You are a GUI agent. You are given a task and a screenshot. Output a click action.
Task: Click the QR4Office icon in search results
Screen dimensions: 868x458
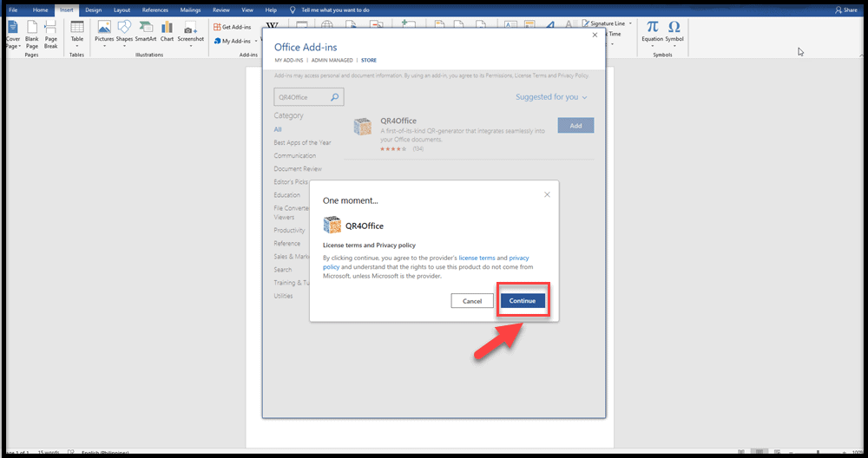pos(363,127)
